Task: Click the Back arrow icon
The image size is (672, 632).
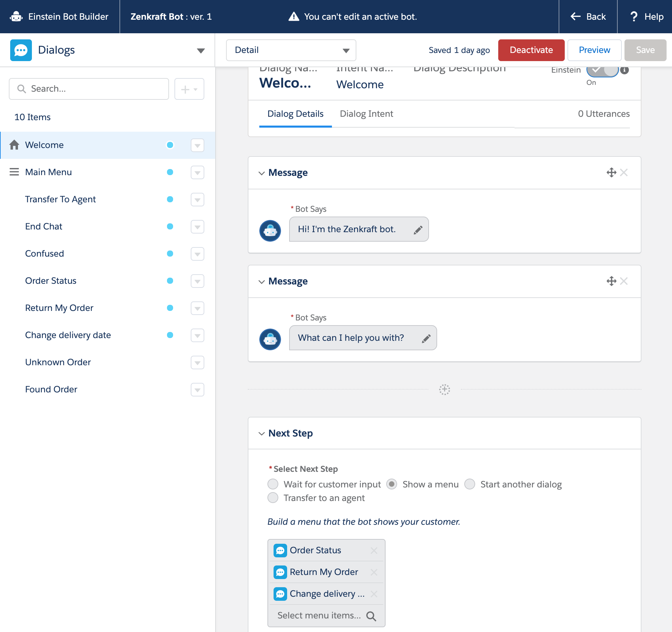Action: 576,16
